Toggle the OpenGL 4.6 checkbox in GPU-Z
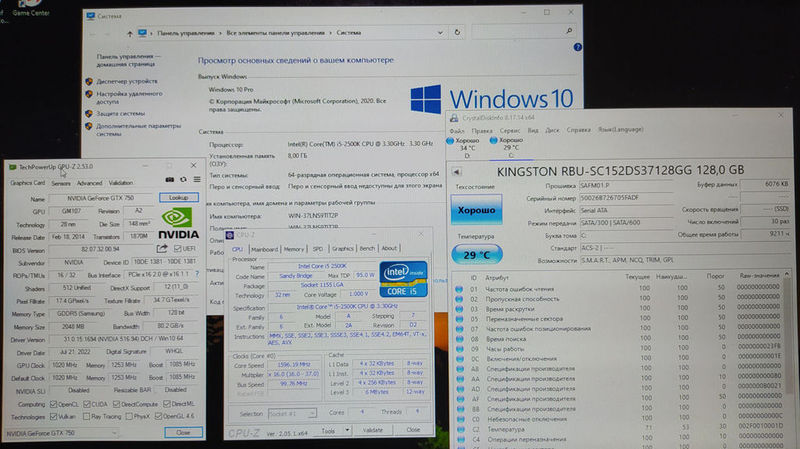The height and width of the screenshot is (449, 800). 158,416
